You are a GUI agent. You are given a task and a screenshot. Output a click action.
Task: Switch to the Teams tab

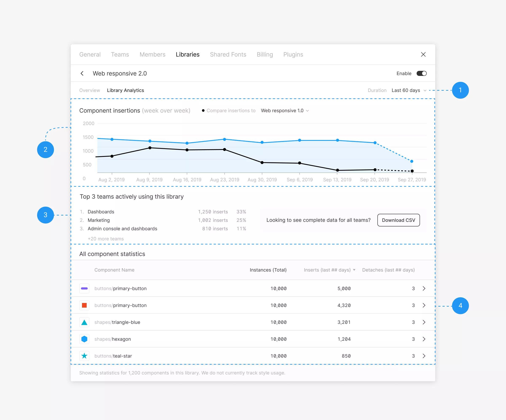pyautogui.click(x=120, y=54)
